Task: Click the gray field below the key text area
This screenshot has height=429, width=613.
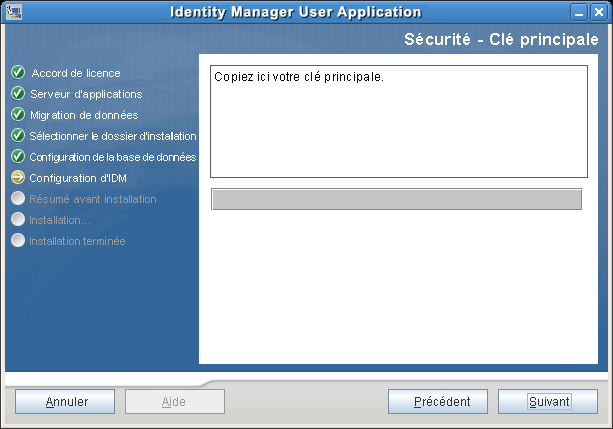Action: tap(396, 199)
